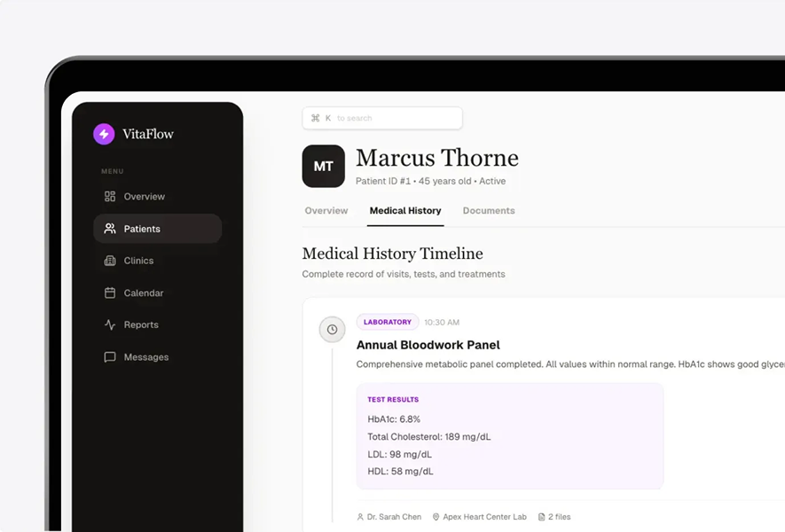785x532 pixels.
Task: Switch to the Documents tab
Action: click(489, 211)
